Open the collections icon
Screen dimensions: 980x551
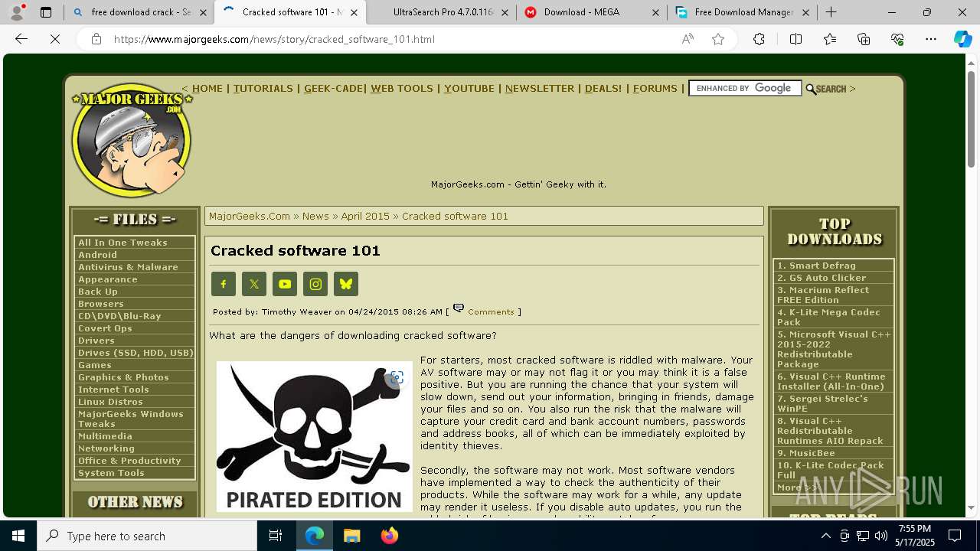point(864,39)
